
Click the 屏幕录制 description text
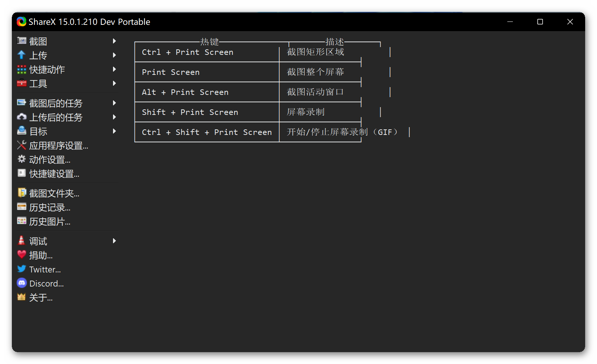(306, 112)
